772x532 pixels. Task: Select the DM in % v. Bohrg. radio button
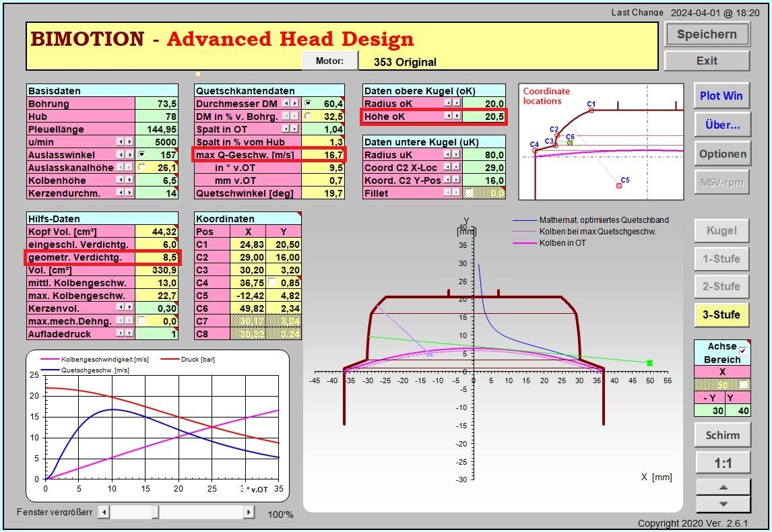(x=308, y=116)
